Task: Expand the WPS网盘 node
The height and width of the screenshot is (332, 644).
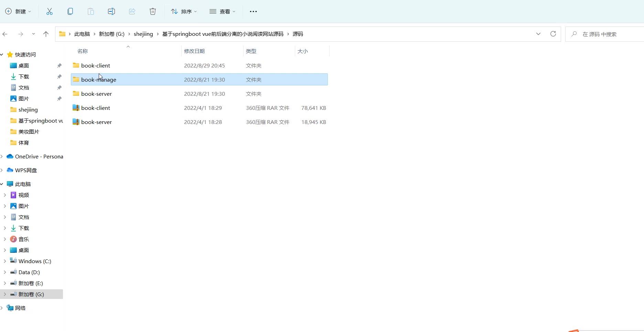Action: (x=2, y=170)
